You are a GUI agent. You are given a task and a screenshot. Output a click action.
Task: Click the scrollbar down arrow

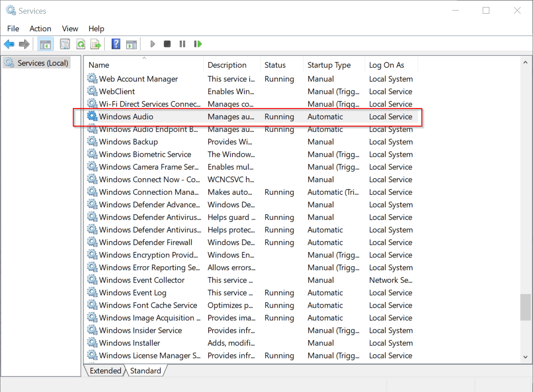coord(525,357)
